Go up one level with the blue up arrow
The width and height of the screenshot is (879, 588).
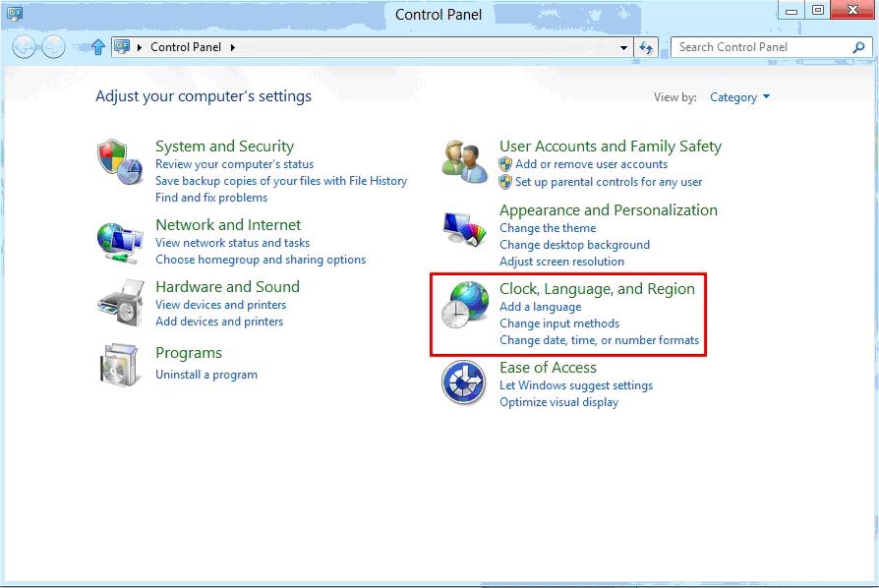(x=98, y=47)
